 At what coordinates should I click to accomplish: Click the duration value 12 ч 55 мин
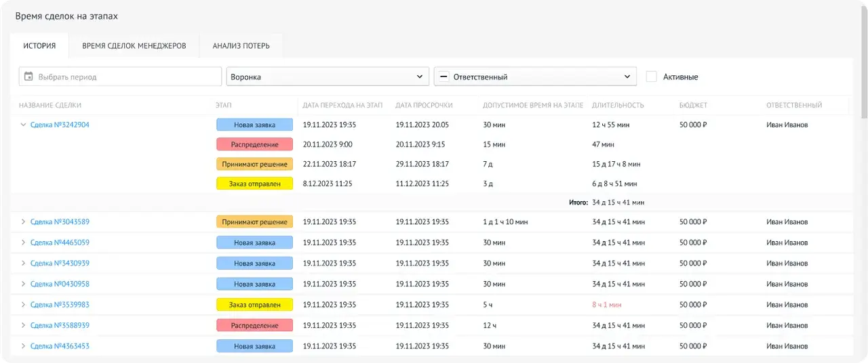tap(610, 125)
